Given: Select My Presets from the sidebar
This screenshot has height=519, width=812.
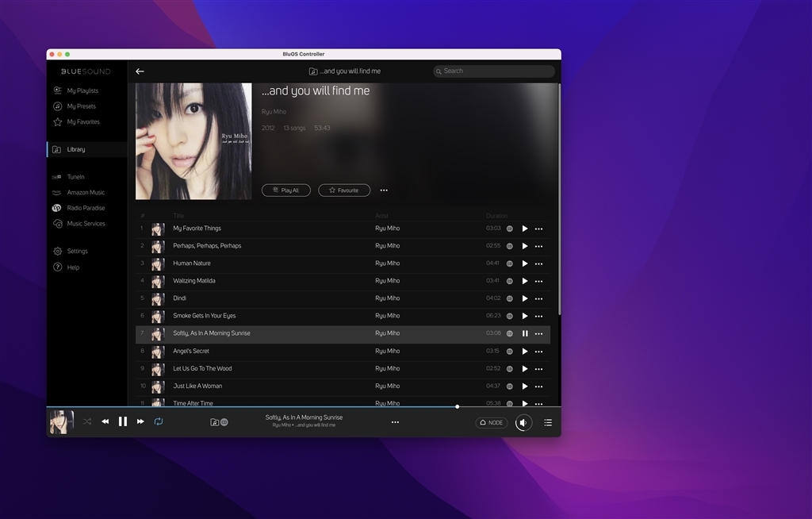Looking at the screenshot, I should point(82,106).
